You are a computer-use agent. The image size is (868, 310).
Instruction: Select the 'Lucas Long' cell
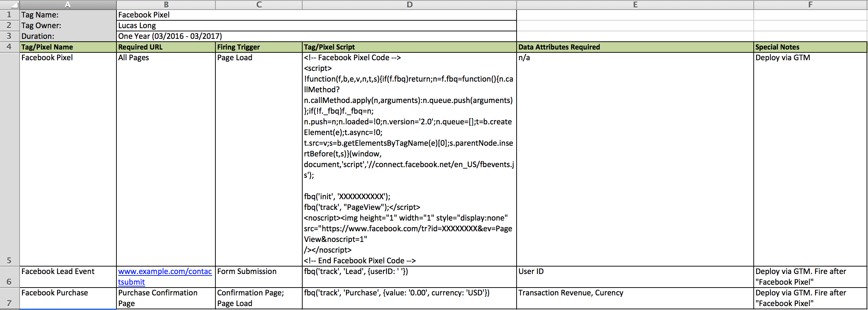click(317, 26)
